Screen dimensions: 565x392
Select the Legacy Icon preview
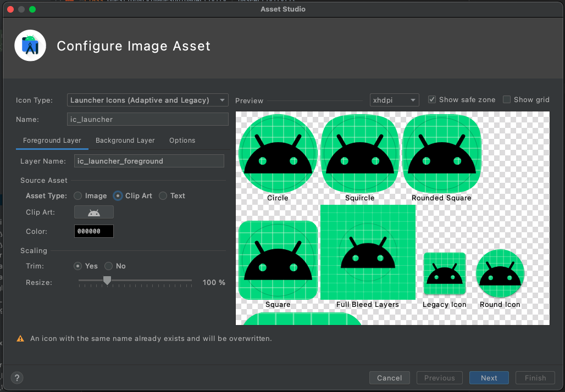pos(445,273)
